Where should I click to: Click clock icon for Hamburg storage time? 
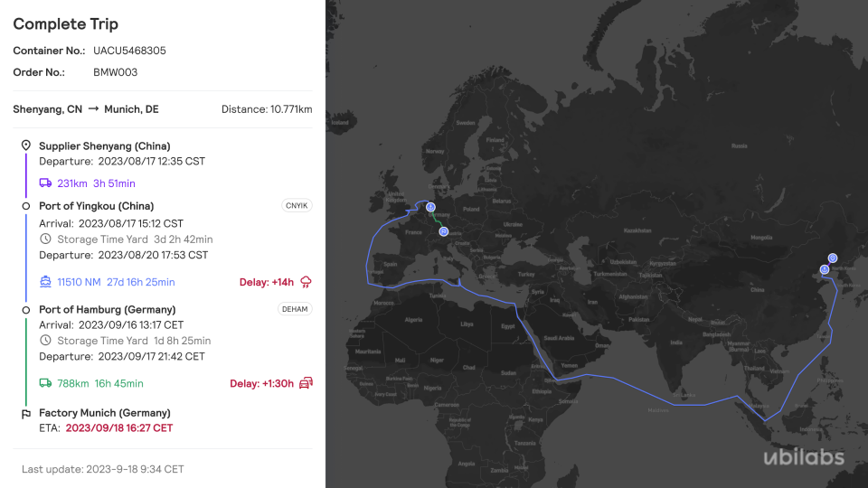[45, 341]
